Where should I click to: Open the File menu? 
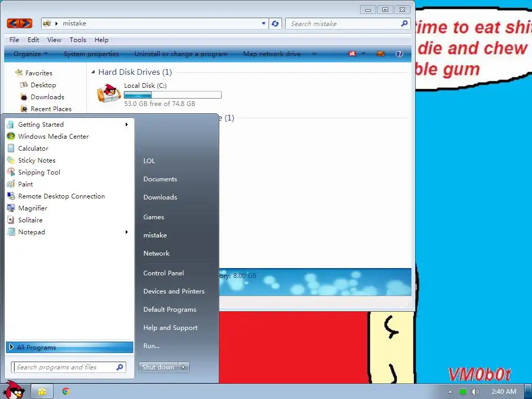14,39
